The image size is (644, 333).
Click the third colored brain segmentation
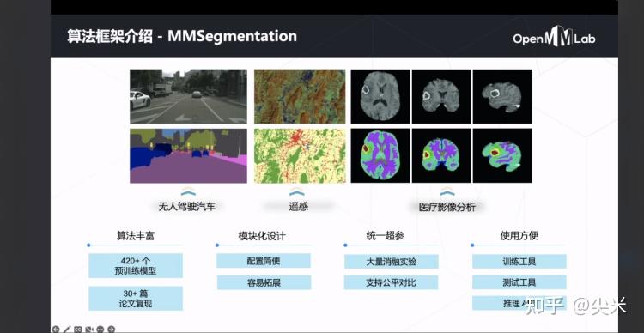(502, 155)
